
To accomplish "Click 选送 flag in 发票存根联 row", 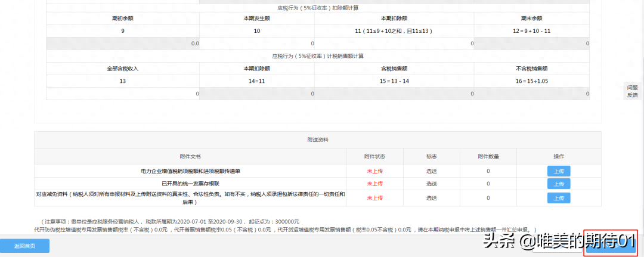I will [x=431, y=184].
